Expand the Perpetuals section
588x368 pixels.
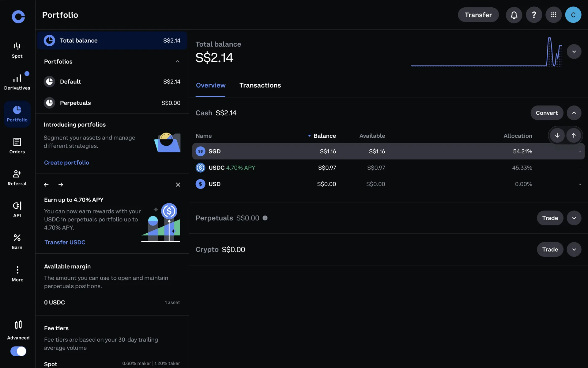(574, 218)
